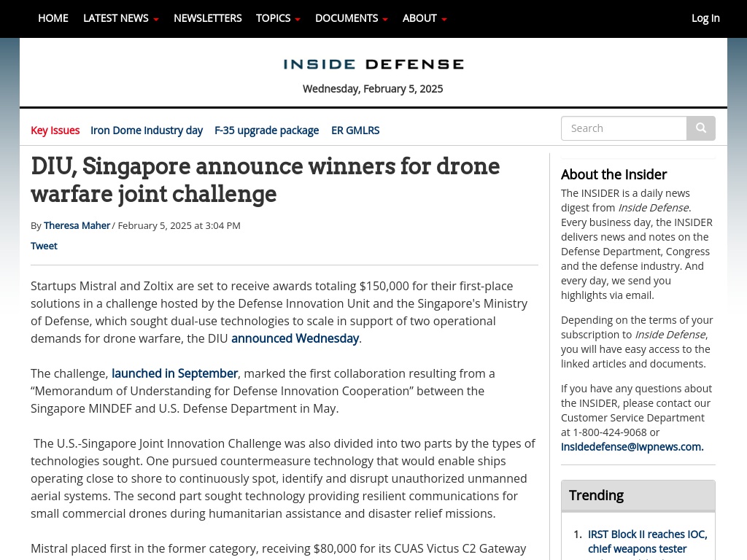Open ER GMLRS key issue
Screen dimensions: 747x560
[x=355, y=130]
